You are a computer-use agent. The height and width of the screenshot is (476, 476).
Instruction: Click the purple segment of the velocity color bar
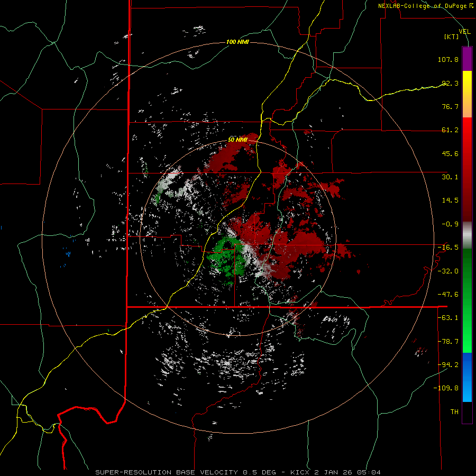[467, 59]
